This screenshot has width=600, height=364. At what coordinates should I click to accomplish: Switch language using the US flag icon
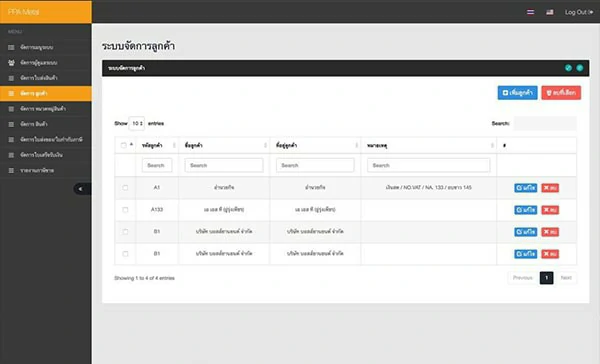[549, 12]
